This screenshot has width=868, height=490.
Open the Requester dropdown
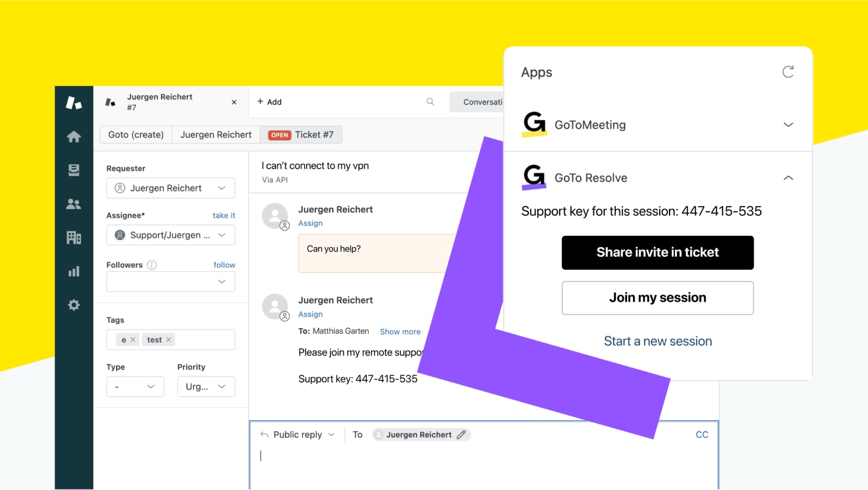click(x=170, y=188)
